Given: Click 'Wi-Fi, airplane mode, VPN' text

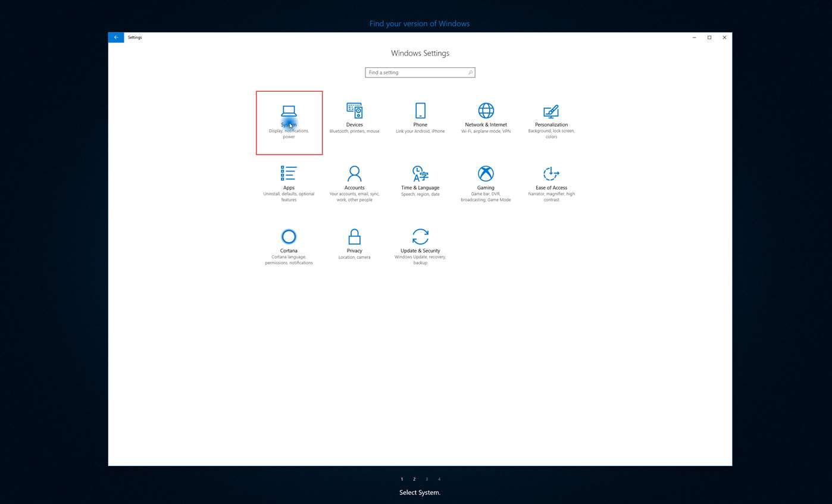Looking at the screenshot, I should tap(486, 132).
